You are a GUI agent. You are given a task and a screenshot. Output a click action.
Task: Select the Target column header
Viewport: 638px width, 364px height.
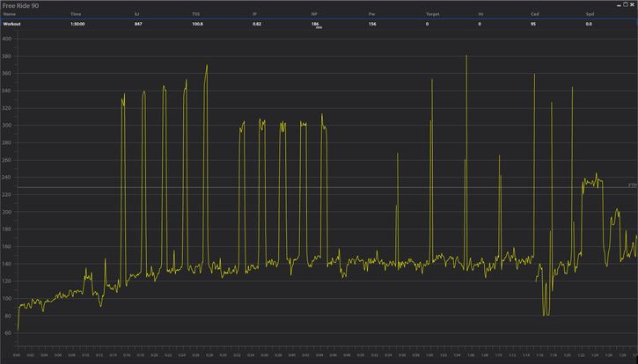[433, 15]
